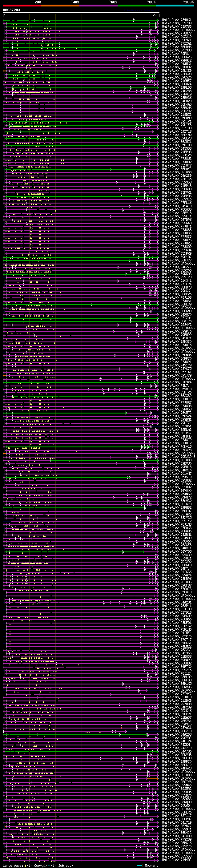Select the UniRef100_Q605T2 entry
The image size is (197, 868).
click(177, 413)
